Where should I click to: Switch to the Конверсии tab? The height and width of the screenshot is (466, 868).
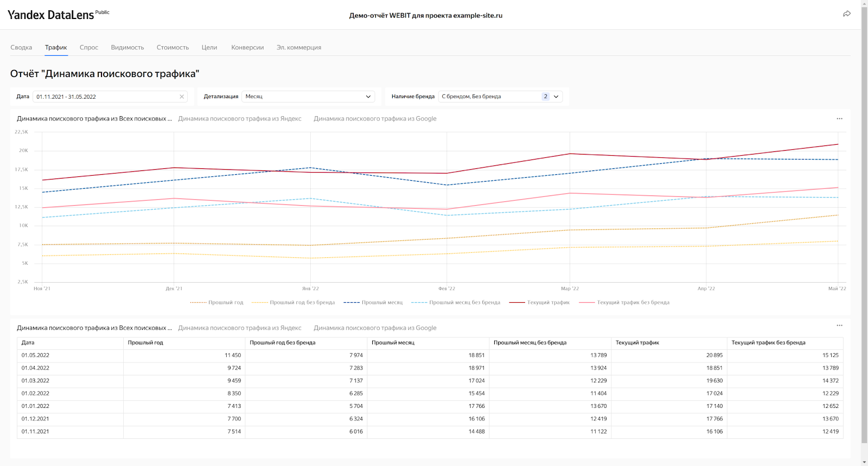[x=247, y=48]
